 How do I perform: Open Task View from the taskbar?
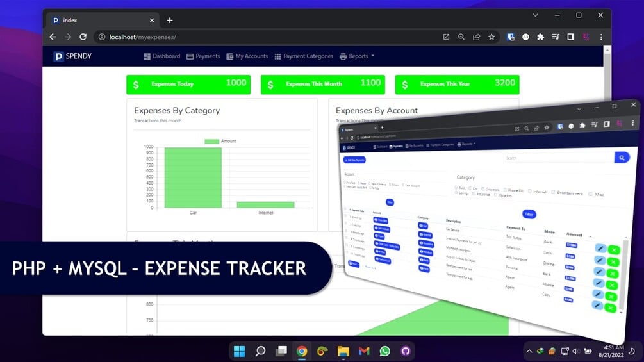click(281, 351)
